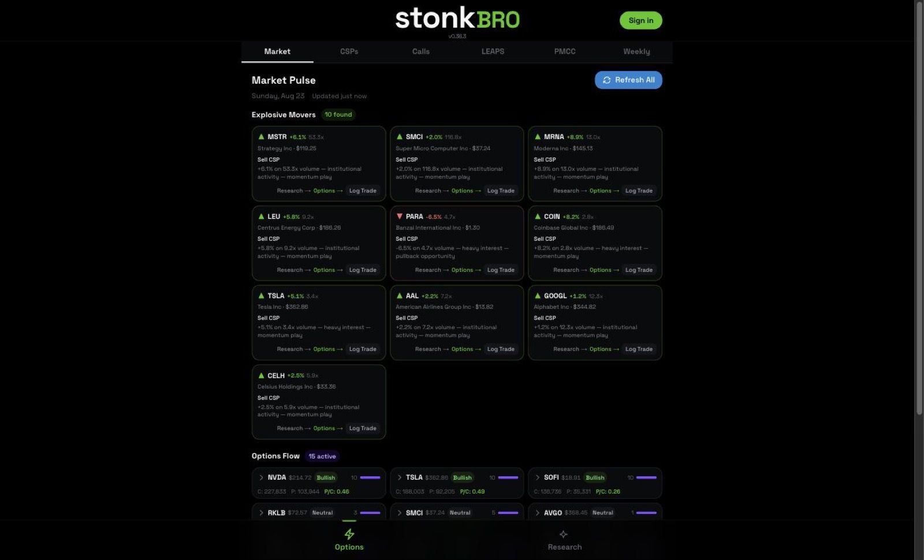Click SOFI flow strength bar
The image size is (924, 560).
coord(646,477)
